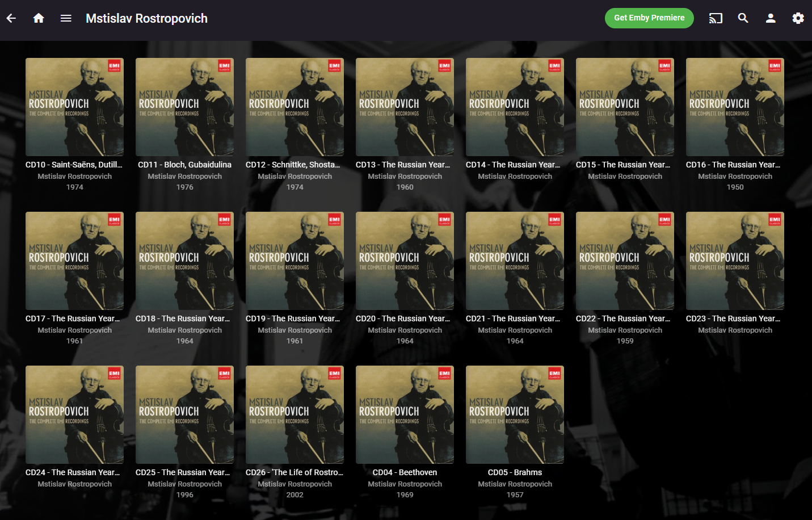Open CD18 The Russian Years cover
The height and width of the screenshot is (520, 812).
pos(184,261)
